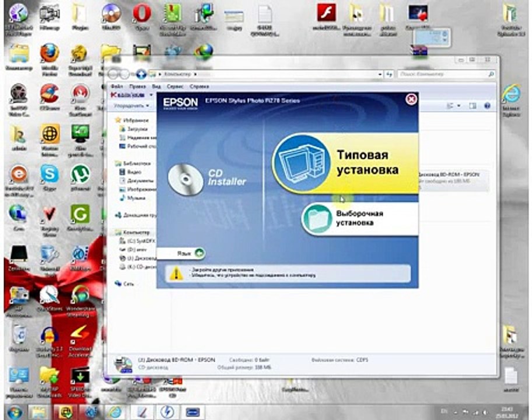The image size is (532, 420).
Task: Open film reel video desktop shortcut
Action: pyautogui.click(x=19, y=99)
